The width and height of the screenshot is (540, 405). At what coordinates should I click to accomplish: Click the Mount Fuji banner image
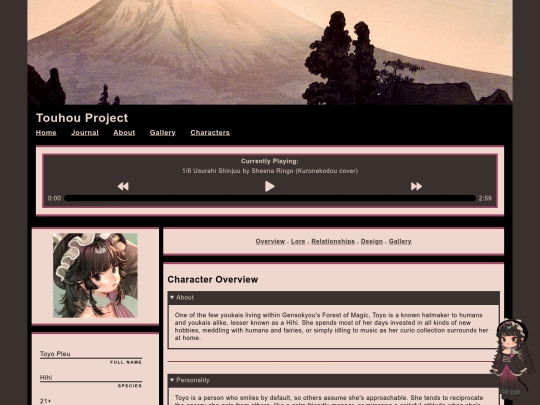point(270,52)
